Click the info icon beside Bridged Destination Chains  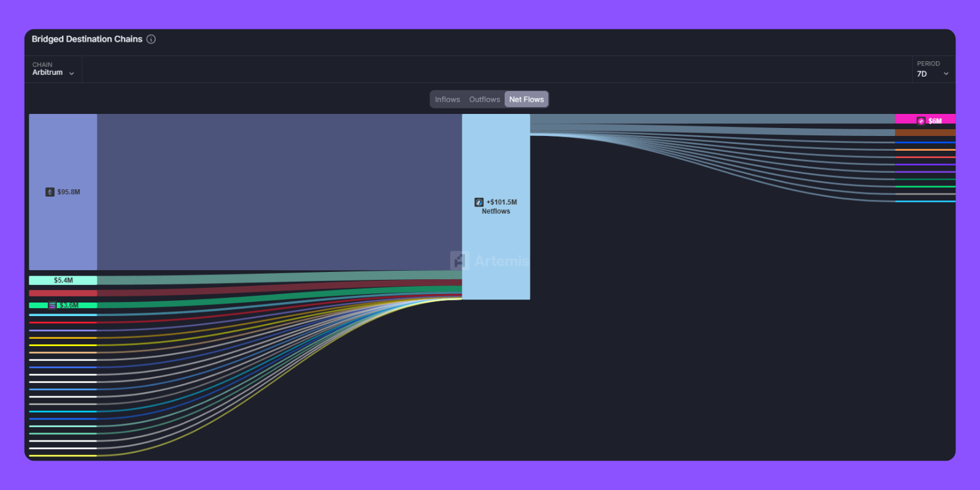pyautogui.click(x=151, y=39)
